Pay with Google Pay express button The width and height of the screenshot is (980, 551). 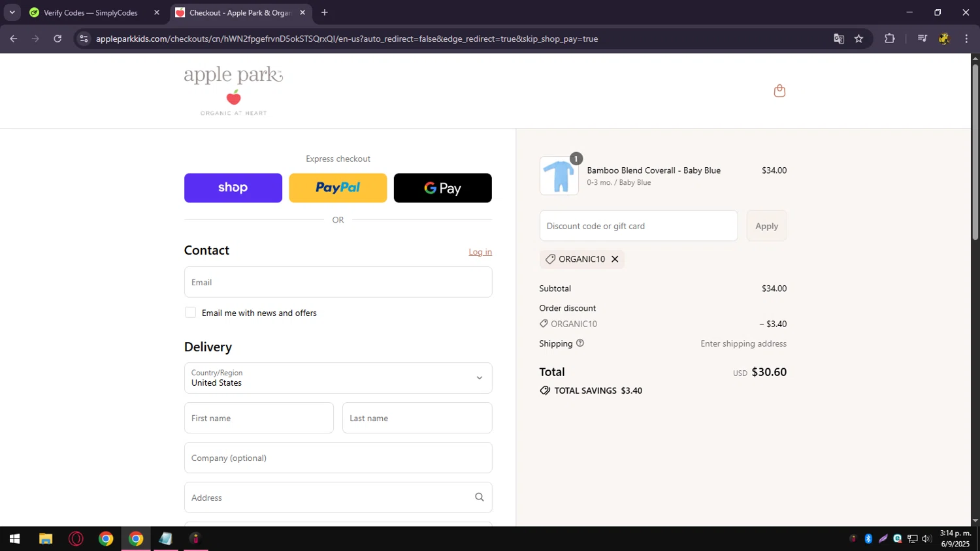coord(443,188)
